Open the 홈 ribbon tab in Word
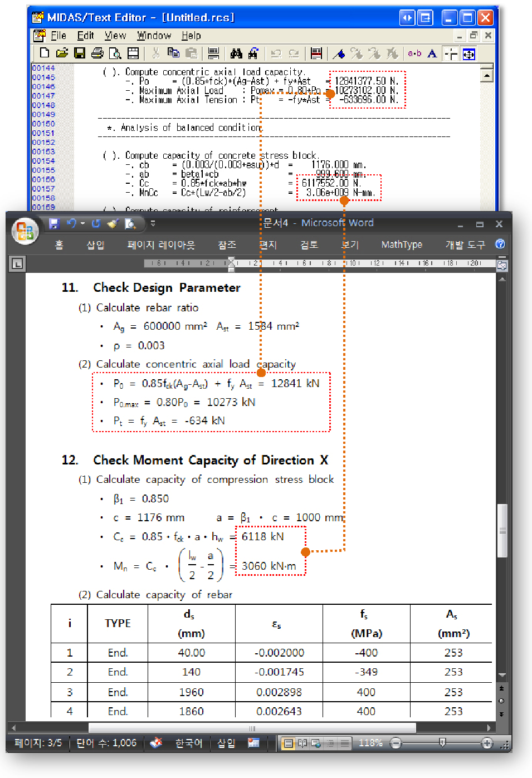This screenshot has height=778, width=532. (59, 244)
